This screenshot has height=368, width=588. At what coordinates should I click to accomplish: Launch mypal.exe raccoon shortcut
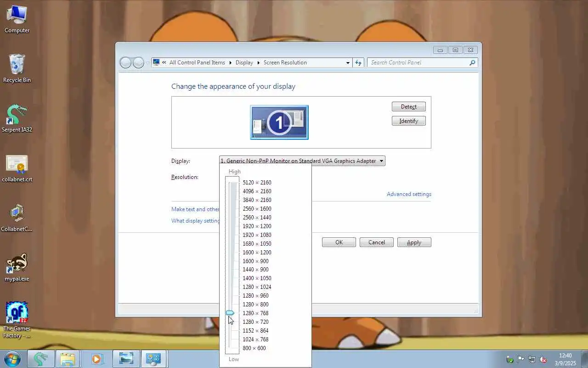pyautogui.click(x=17, y=268)
